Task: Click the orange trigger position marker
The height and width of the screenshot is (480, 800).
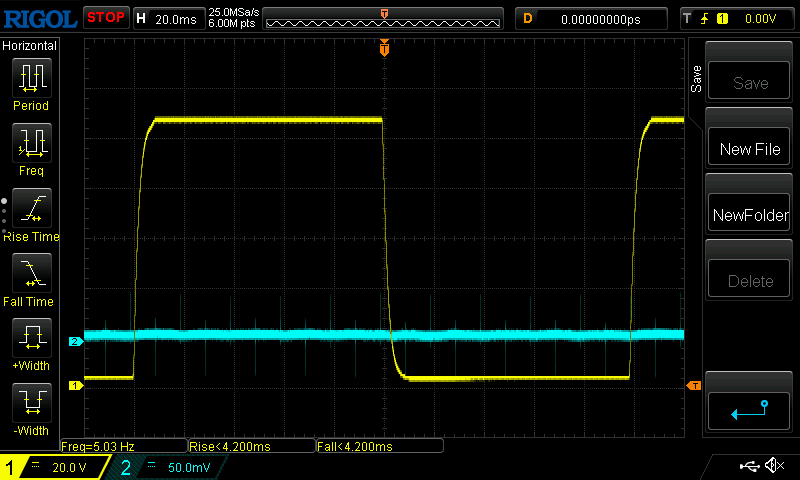Action: coord(384,48)
